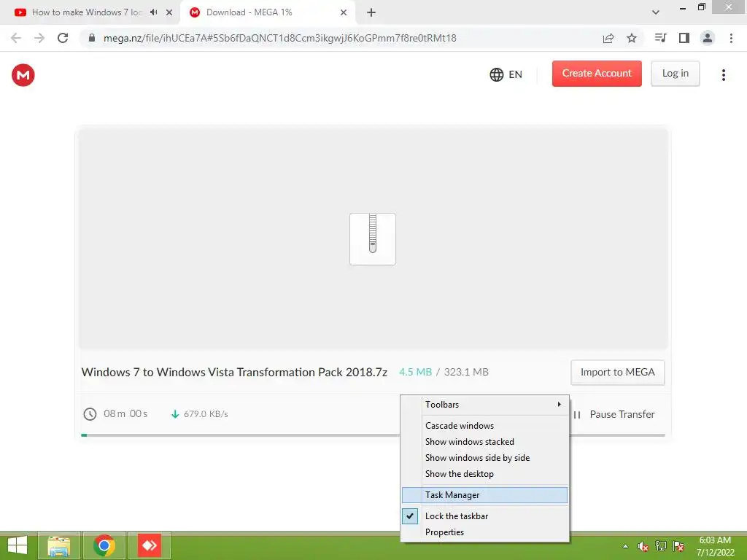The height and width of the screenshot is (560, 747).
Task: Click Chrome forward arrow
Action: (39, 38)
